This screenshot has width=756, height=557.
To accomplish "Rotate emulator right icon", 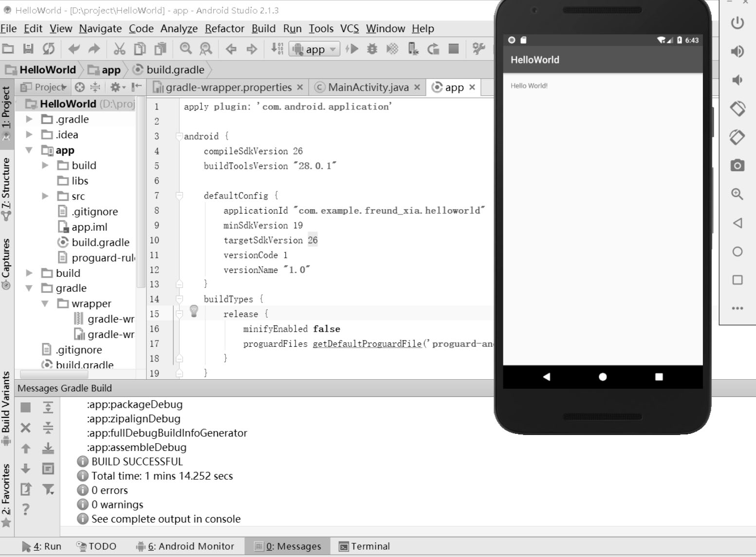I will point(738,137).
